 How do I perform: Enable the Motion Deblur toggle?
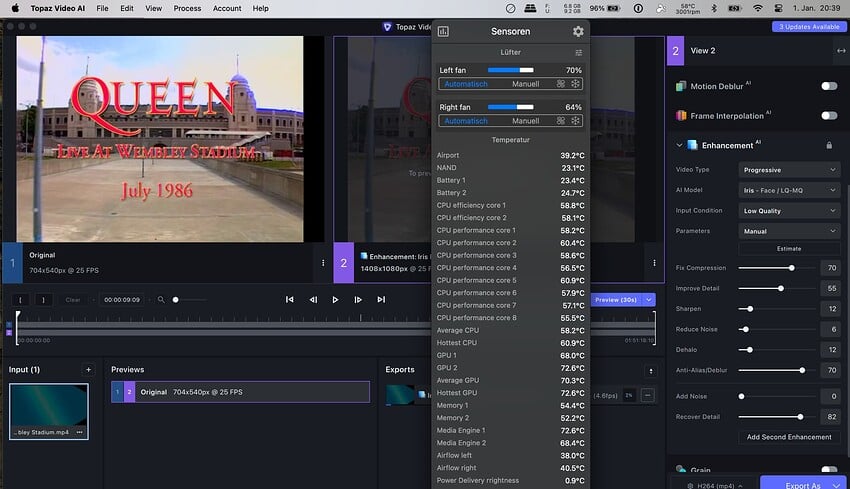click(x=829, y=86)
